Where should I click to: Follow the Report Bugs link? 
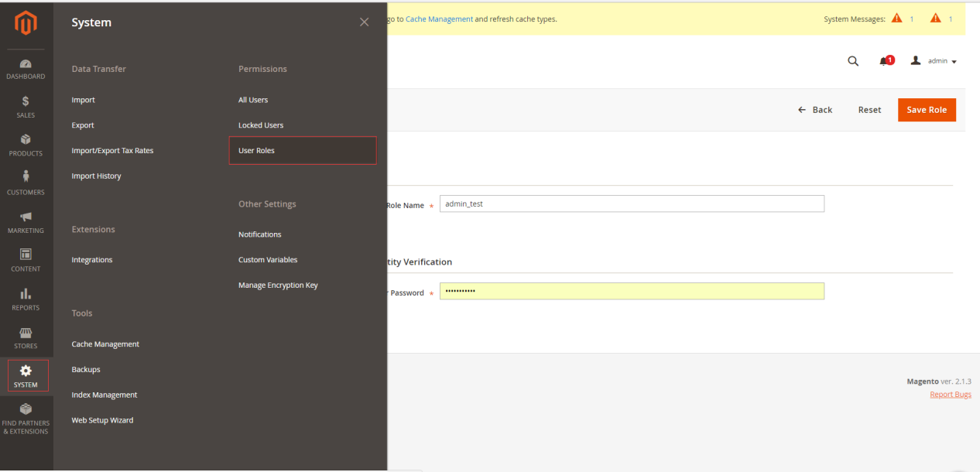coord(950,395)
